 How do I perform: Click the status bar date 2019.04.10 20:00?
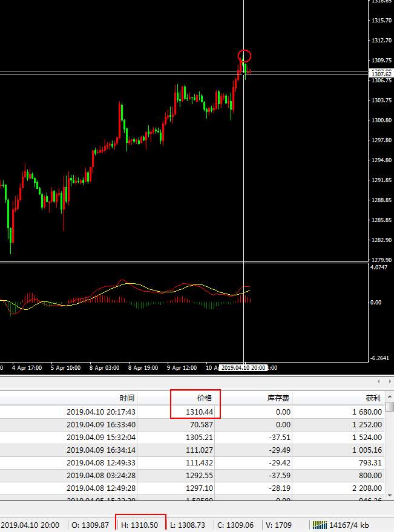click(x=30, y=525)
